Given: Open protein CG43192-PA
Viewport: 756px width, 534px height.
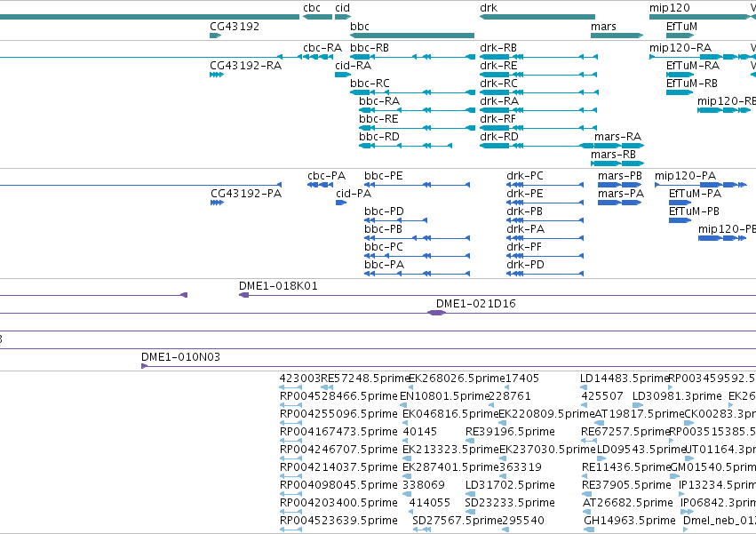Looking at the screenshot, I should [246, 194].
